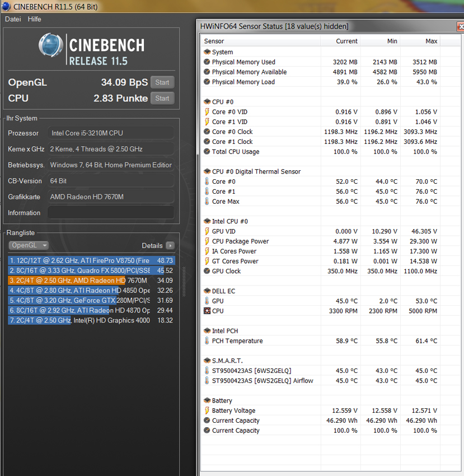Click the CPU #0 group chip icon
Viewport: 464px width, 476px height.
click(x=207, y=102)
